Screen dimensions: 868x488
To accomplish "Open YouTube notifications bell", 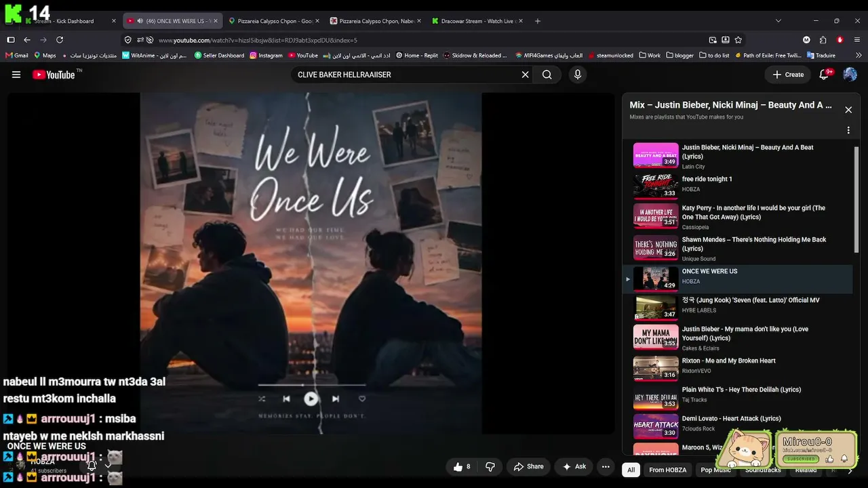I will [x=825, y=75].
